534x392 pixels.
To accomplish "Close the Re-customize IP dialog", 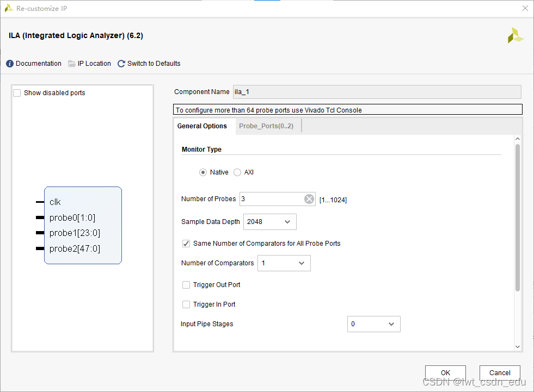I will coord(525,8).
